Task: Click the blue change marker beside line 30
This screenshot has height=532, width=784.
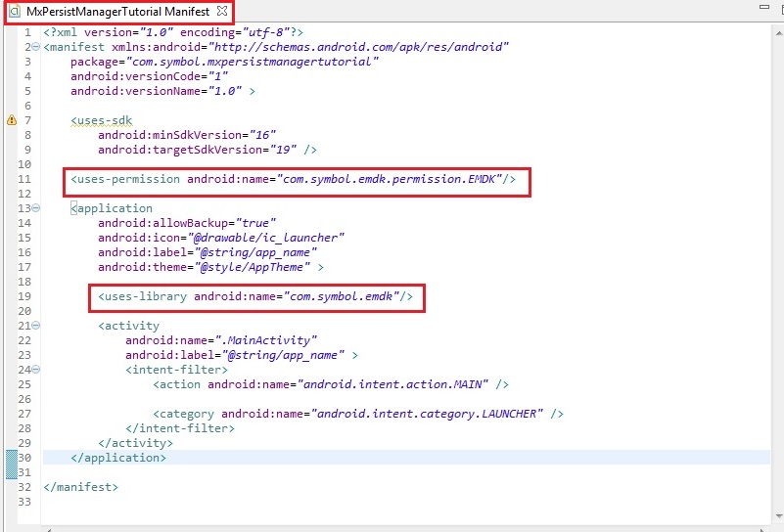Action: (x=12, y=458)
